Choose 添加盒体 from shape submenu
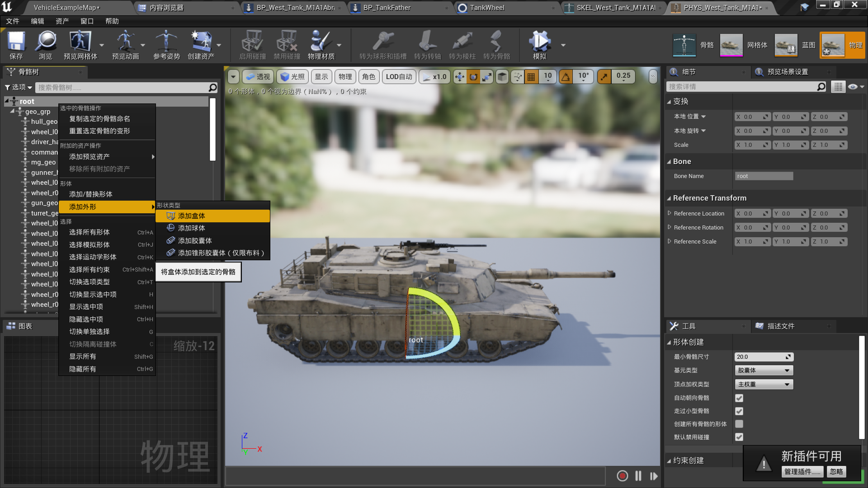This screenshot has width=868, height=488. 192,216
